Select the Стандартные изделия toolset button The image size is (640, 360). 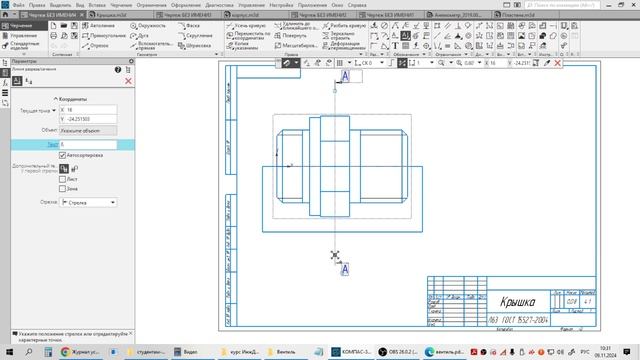tap(24, 46)
